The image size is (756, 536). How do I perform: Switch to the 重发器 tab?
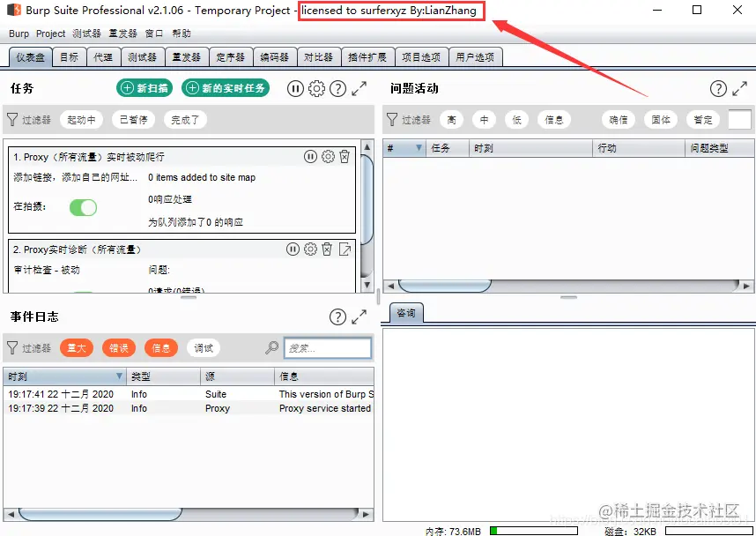click(187, 57)
